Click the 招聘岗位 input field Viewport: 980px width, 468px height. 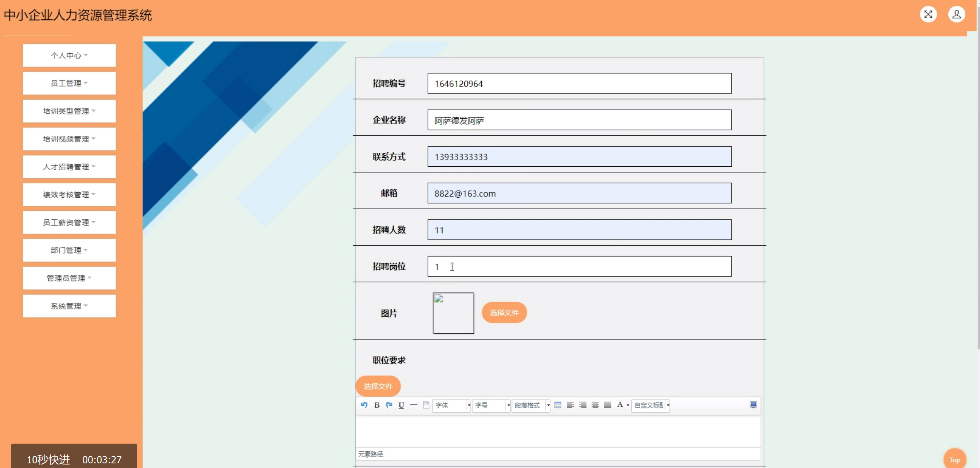coord(579,266)
